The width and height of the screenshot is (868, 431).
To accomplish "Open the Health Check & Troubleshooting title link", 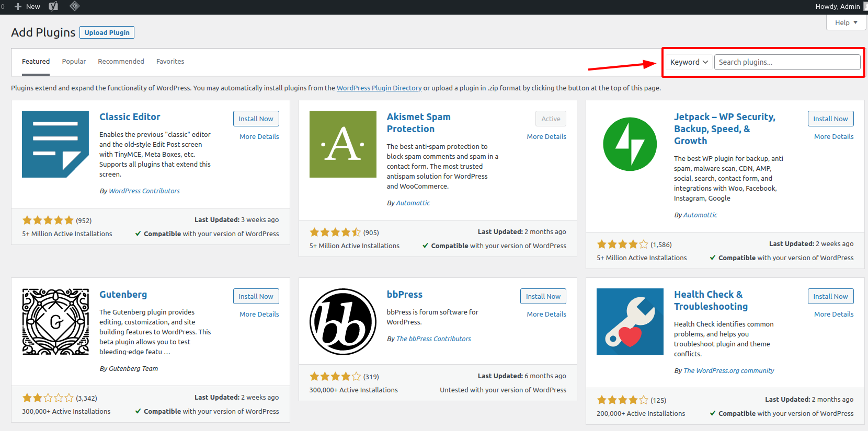I will (x=711, y=300).
